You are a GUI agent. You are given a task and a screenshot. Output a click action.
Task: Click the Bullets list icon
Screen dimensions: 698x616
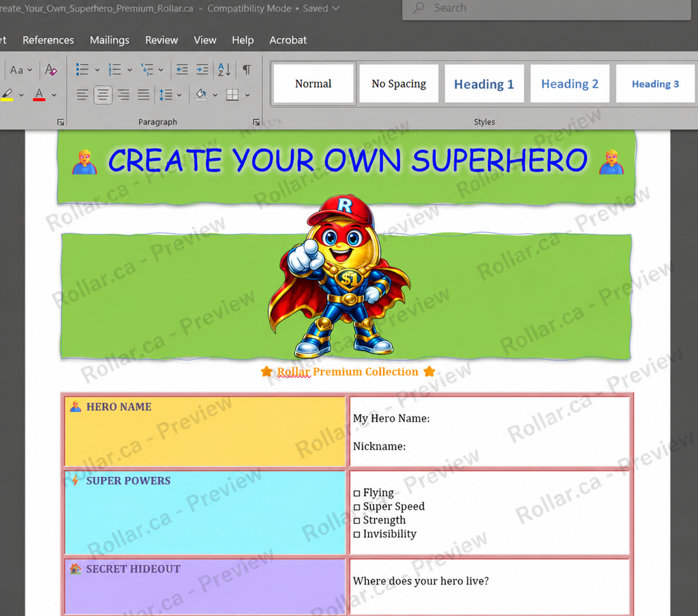[82, 70]
